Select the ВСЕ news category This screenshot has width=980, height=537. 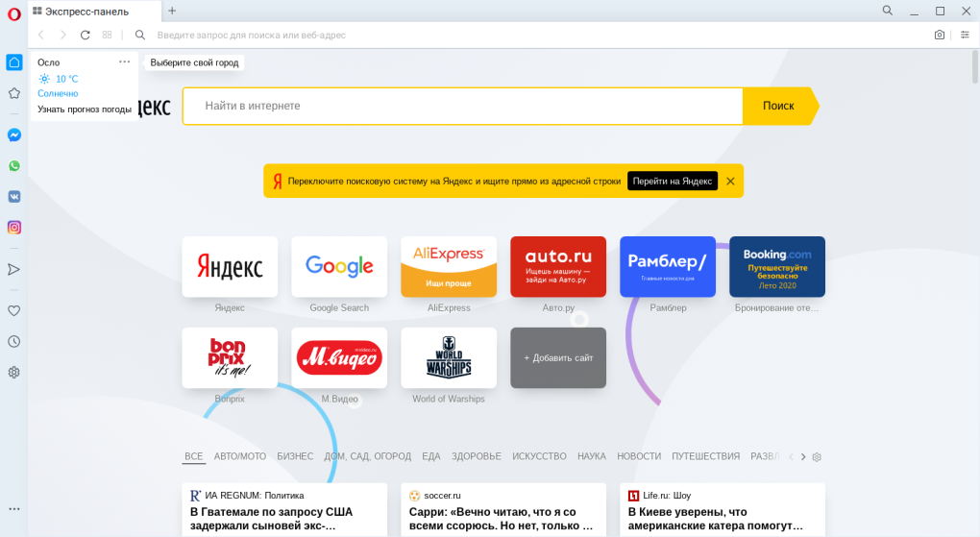[194, 456]
